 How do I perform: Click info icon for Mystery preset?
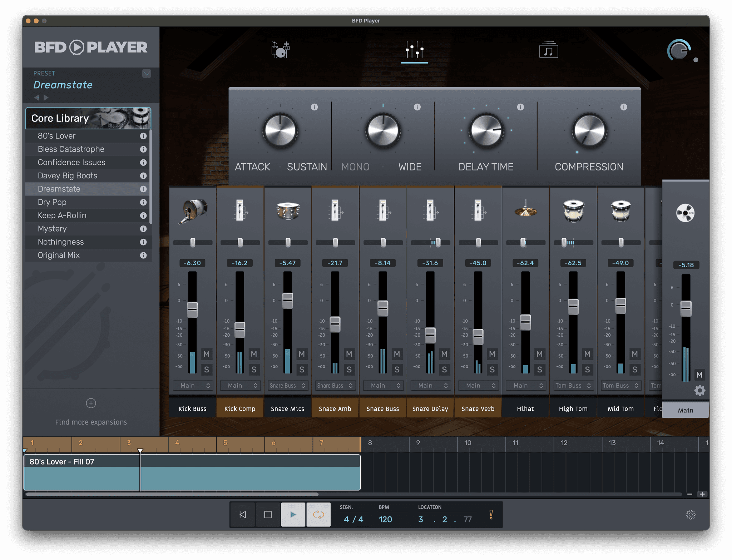(x=143, y=229)
